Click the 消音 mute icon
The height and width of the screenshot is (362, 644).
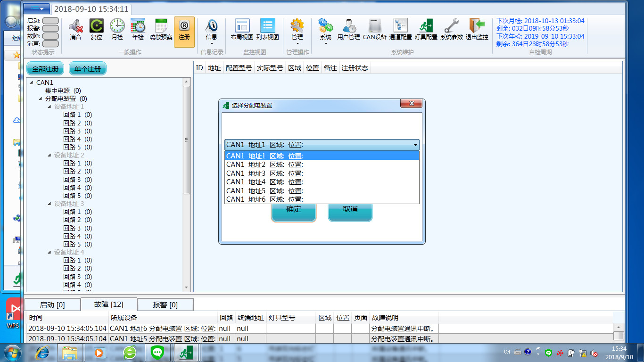coord(75,29)
